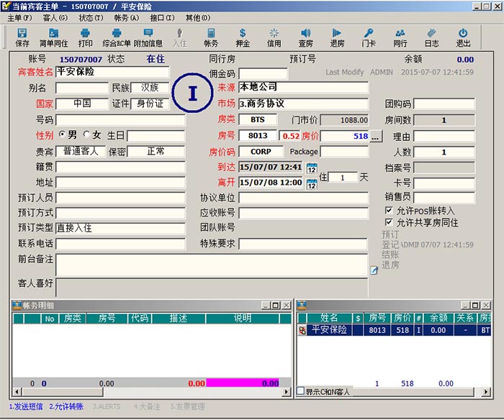Click the 房号 field showing 8013
Image resolution: width=504 pixels, height=420 pixels.
tap(258, 135)
